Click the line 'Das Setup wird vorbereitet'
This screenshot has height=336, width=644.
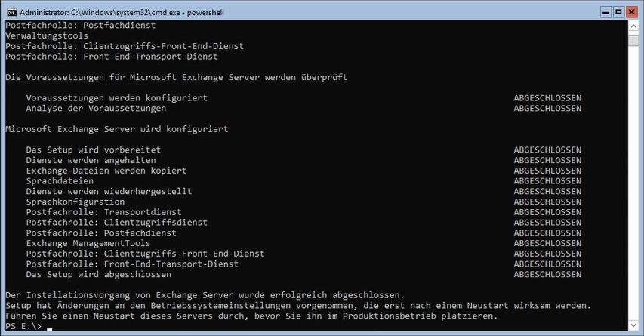[x=93, y=150]
